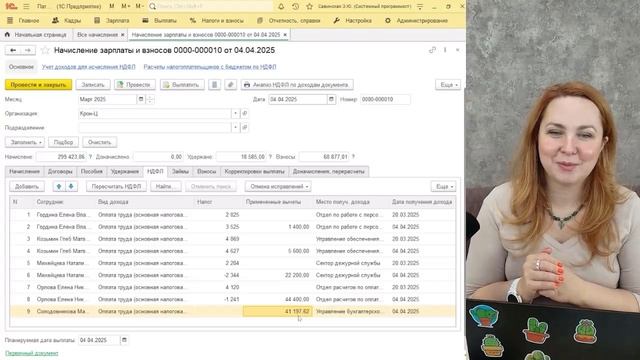Click the document report icon button
This screenshot has width=640, height=360.
click(215, 85)
